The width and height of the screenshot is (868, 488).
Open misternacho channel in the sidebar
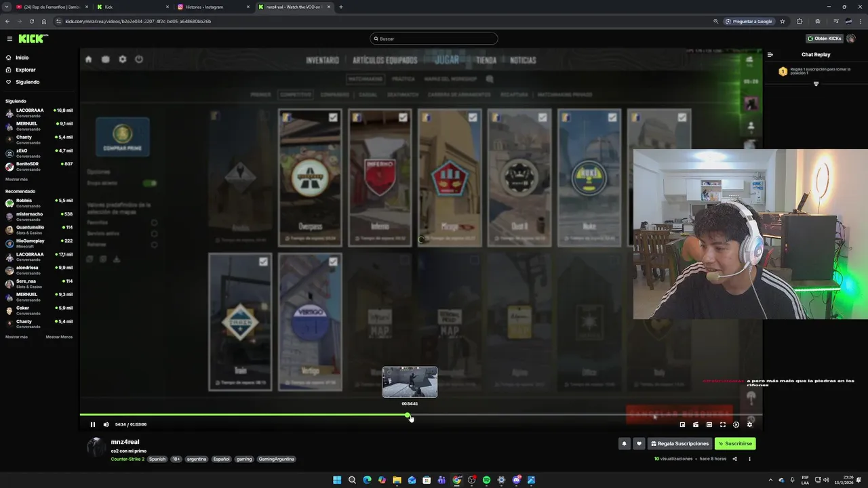pos(39,216)
